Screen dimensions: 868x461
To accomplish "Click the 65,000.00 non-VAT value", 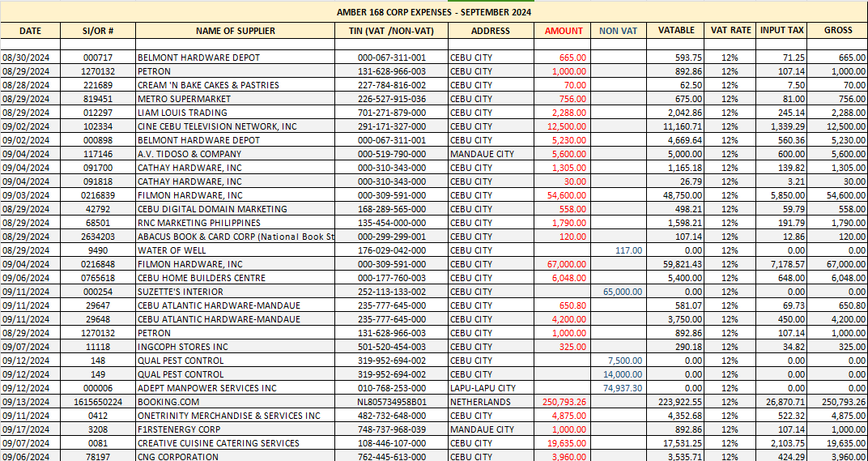I will tap(618, 292).
